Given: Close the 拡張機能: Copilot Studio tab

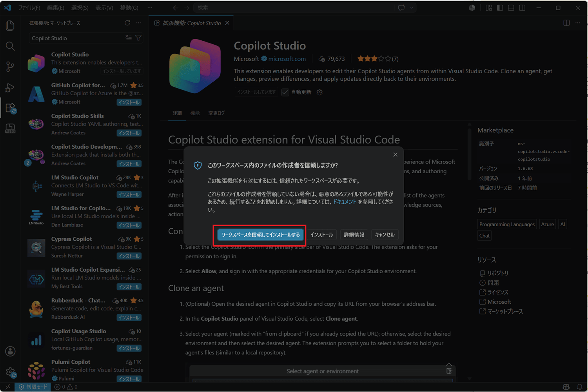Looking at the screenshot, I should point(227,23).
